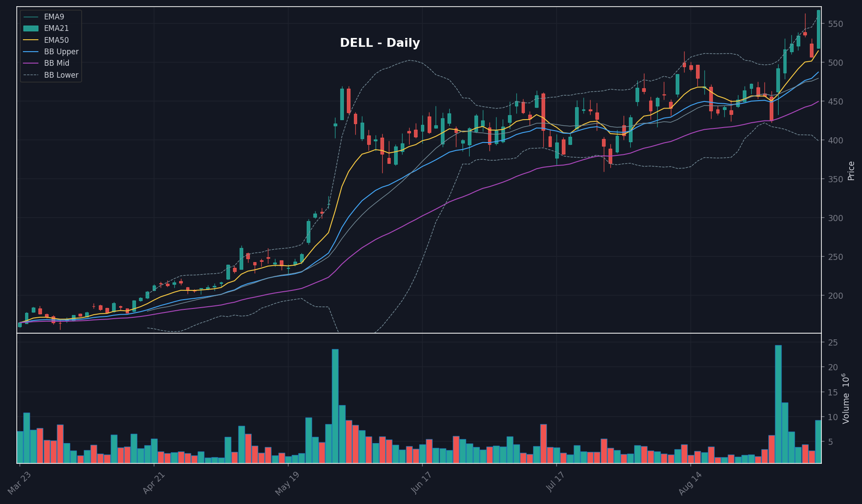Screen dimensions: 862x504
Task: Click the May 19 date label
Action: [x=287, y=484]
